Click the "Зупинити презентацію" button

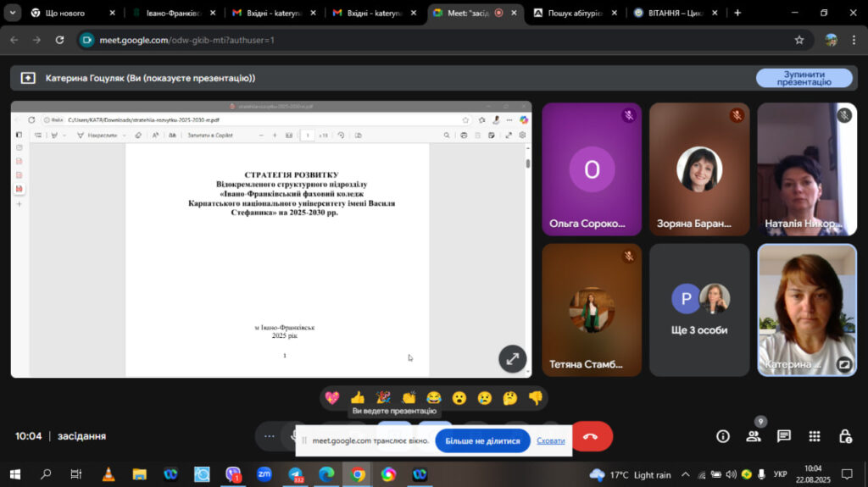[804, 78]
